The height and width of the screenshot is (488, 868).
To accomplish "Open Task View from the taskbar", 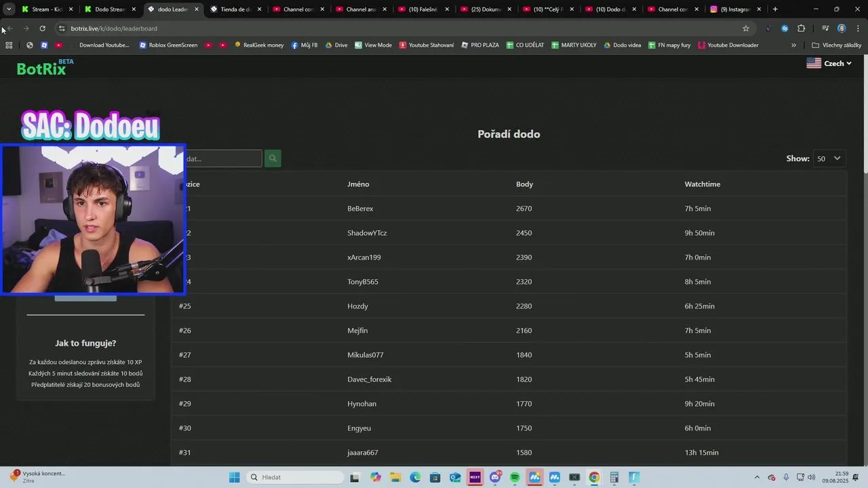I will point(354,477).
